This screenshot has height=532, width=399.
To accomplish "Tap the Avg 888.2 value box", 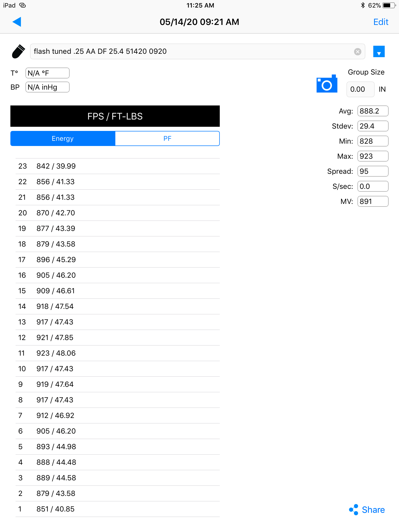I will [373, 111].
